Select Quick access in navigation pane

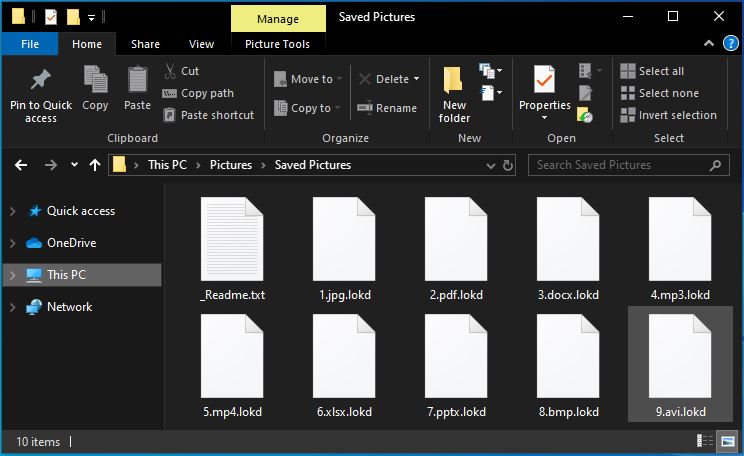pyautogui.click(x=81, y=211)
